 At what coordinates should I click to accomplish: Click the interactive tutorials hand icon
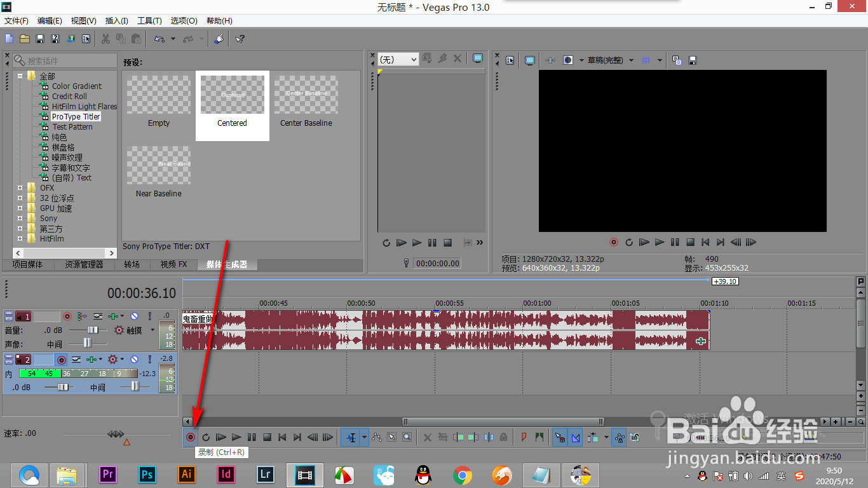click(x=219, y=39)
